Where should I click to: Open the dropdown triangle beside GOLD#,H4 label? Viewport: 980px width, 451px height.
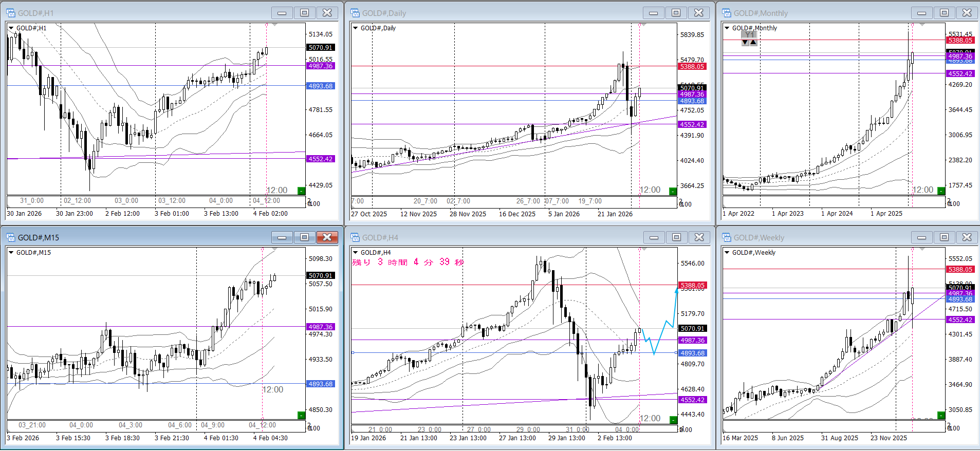tap(355, 253)
